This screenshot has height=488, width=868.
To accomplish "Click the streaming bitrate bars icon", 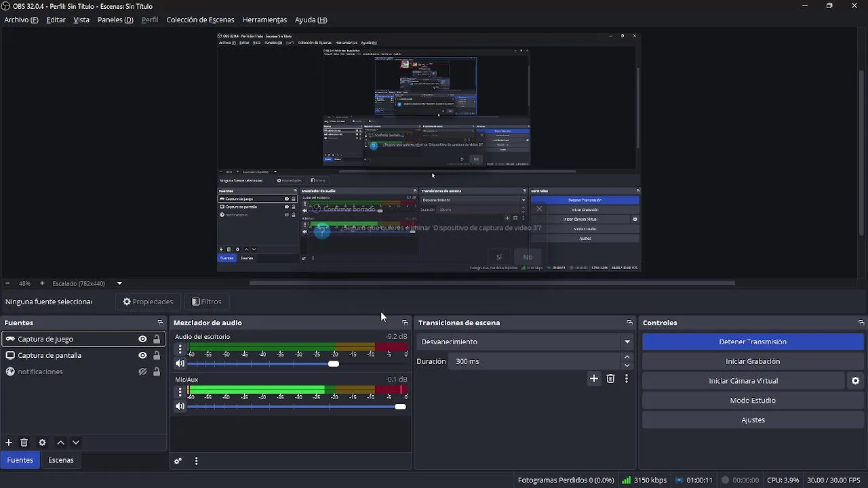I will 626,480.
